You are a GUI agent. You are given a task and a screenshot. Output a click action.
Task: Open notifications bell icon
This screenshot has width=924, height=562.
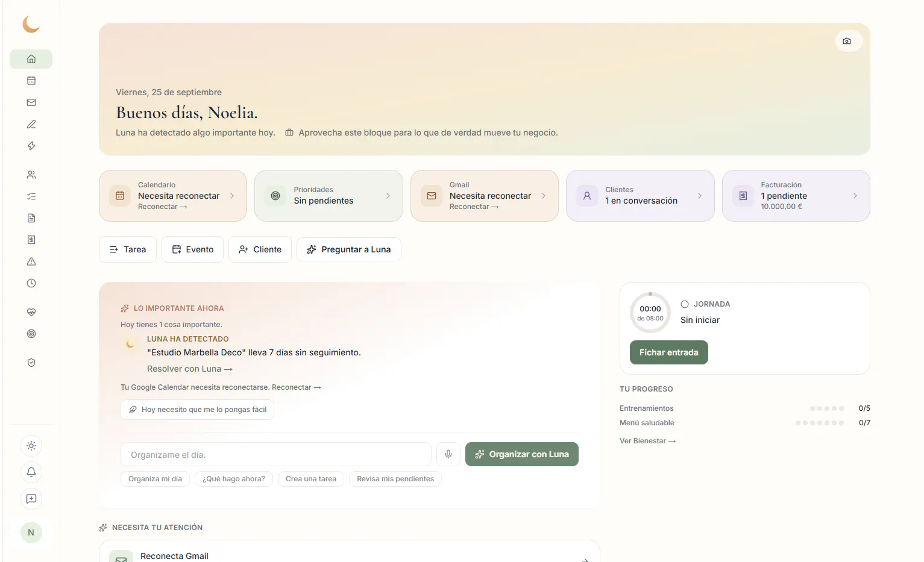[31, 472]
